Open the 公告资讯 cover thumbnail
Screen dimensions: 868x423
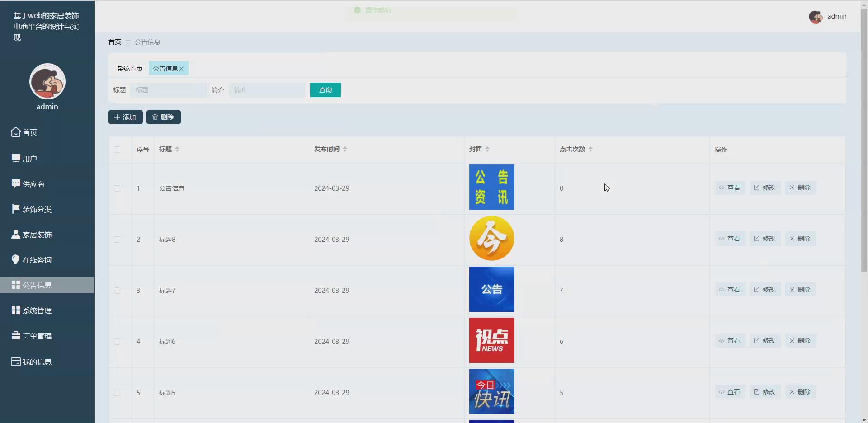(492, 187)
